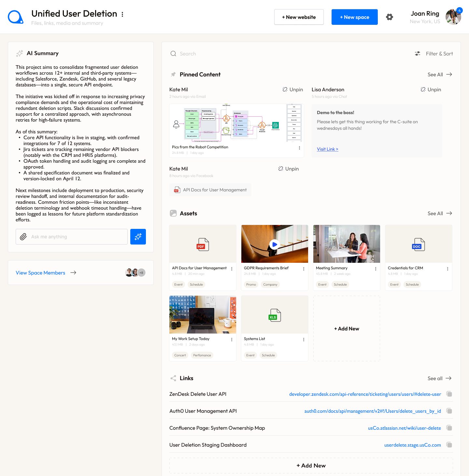This screenshot has width=469, height=476.
Task: Open options menu beside Unified User Deletion title
Action: (x=122, y=14)
